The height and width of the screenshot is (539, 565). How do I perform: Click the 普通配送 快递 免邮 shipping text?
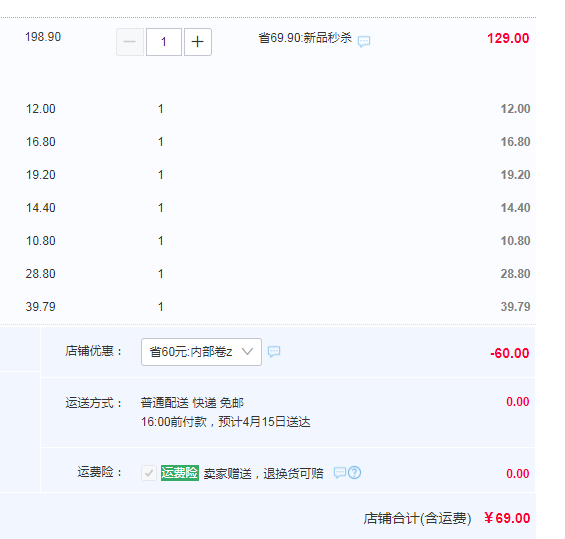[192, 402]
